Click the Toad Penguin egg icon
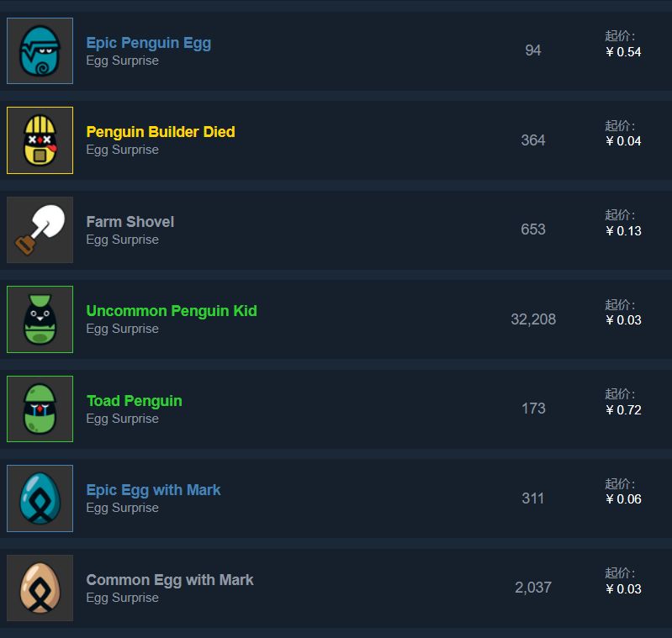Screen dimensions: 672x638 click(40, 409)
